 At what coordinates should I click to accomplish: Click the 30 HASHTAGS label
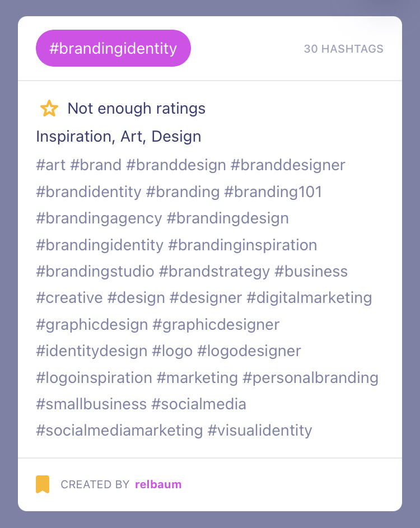343,49
